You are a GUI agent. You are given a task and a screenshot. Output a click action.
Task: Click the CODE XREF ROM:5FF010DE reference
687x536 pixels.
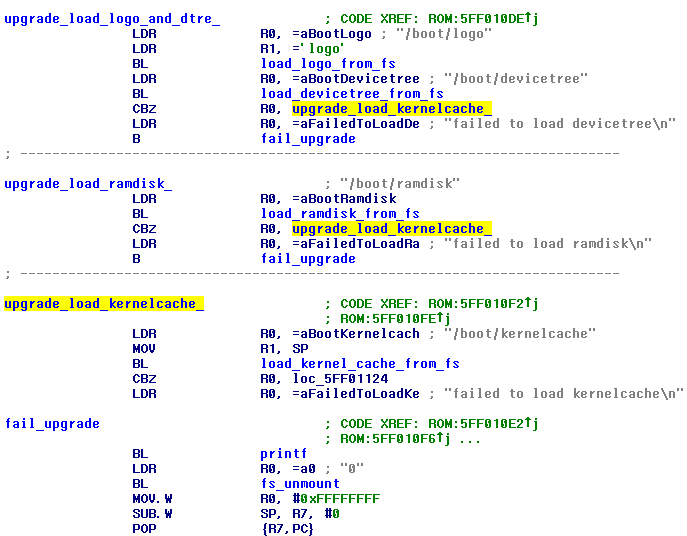439,19
